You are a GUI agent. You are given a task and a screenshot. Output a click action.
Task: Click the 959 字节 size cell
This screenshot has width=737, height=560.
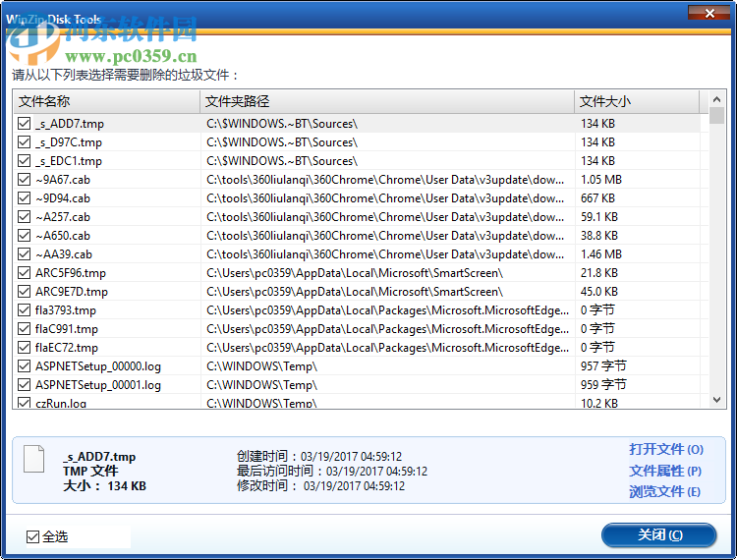[x=603, y=385]
